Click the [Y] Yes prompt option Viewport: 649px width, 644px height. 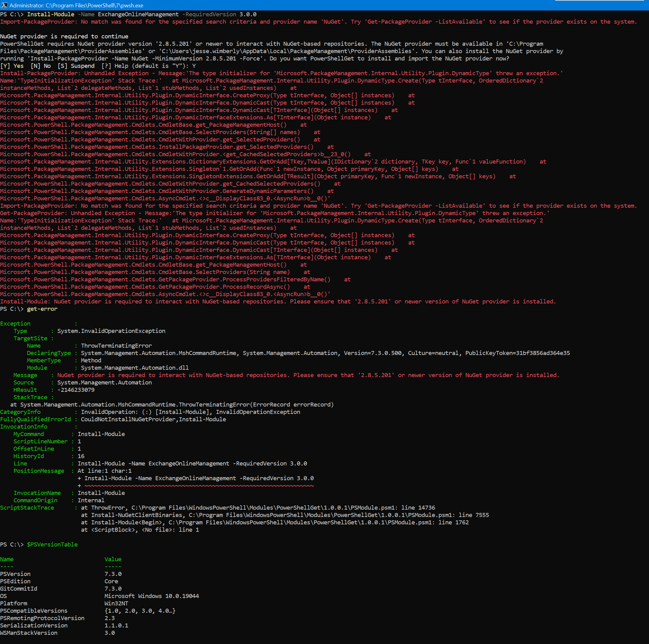(12, 66)
